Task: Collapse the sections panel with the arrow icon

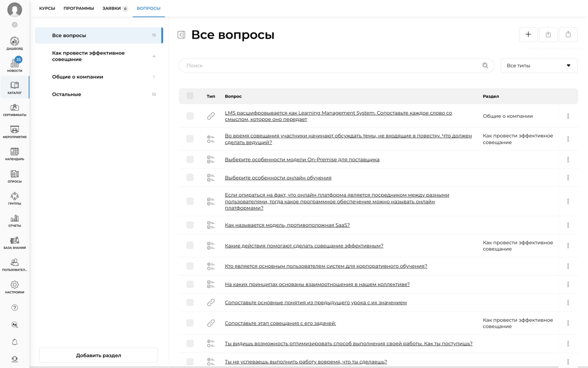Action: click(181, 35)
